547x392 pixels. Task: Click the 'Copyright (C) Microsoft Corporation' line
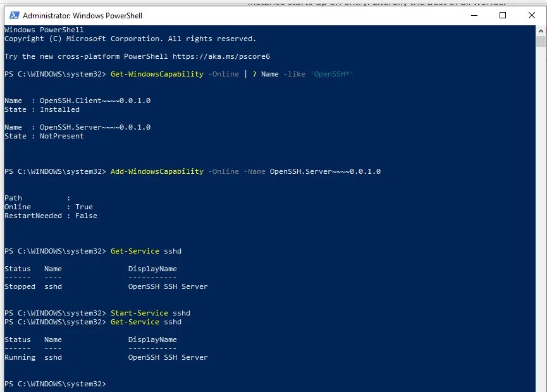[x=130, y=39]
